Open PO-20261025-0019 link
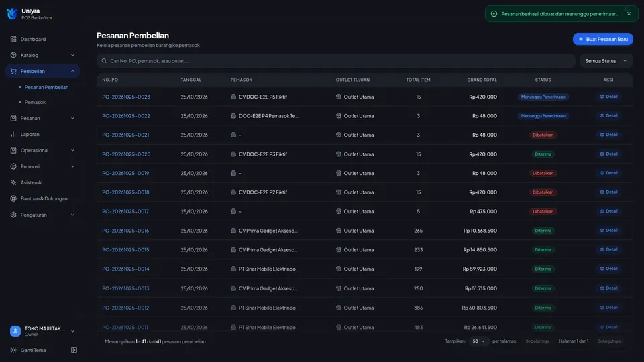Viewport: 644px width, 362px height. pos(125,173)
